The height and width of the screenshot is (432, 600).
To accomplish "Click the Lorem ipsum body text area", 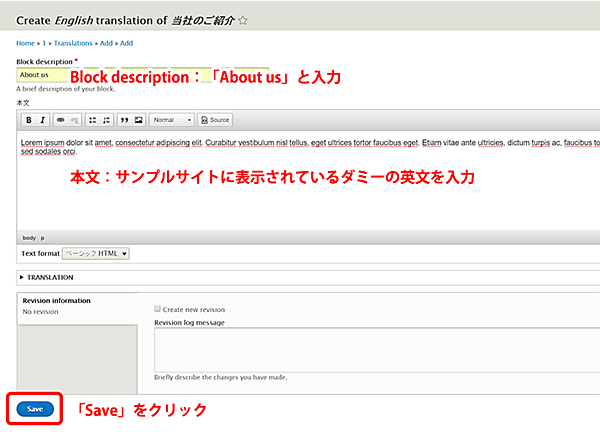I will pos(310,181).
